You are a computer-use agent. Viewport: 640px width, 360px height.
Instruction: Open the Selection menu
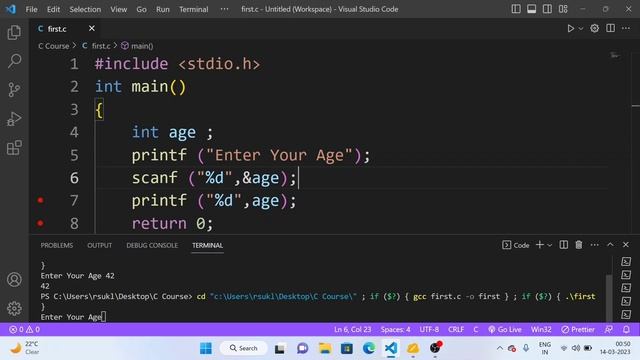tap(85, 9)
